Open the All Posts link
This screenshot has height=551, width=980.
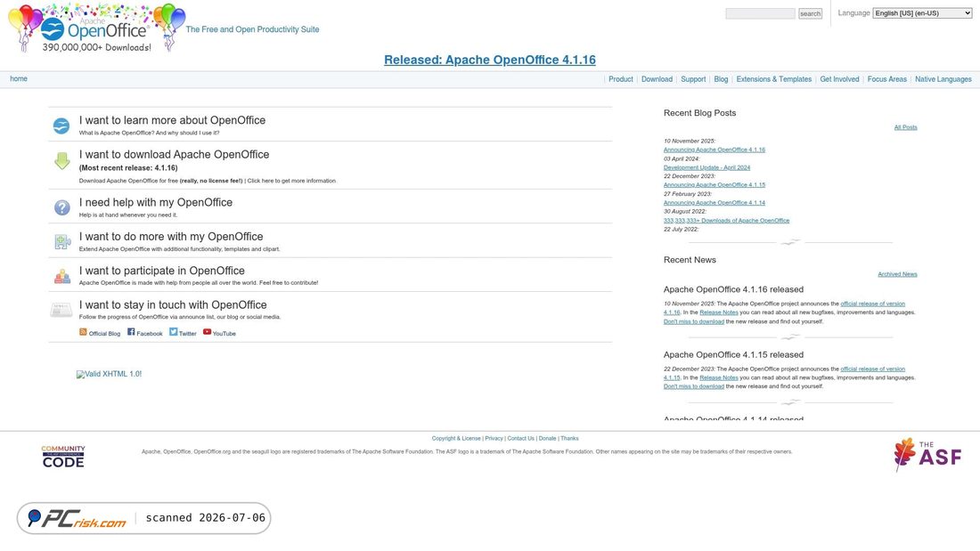pos(906,127)
